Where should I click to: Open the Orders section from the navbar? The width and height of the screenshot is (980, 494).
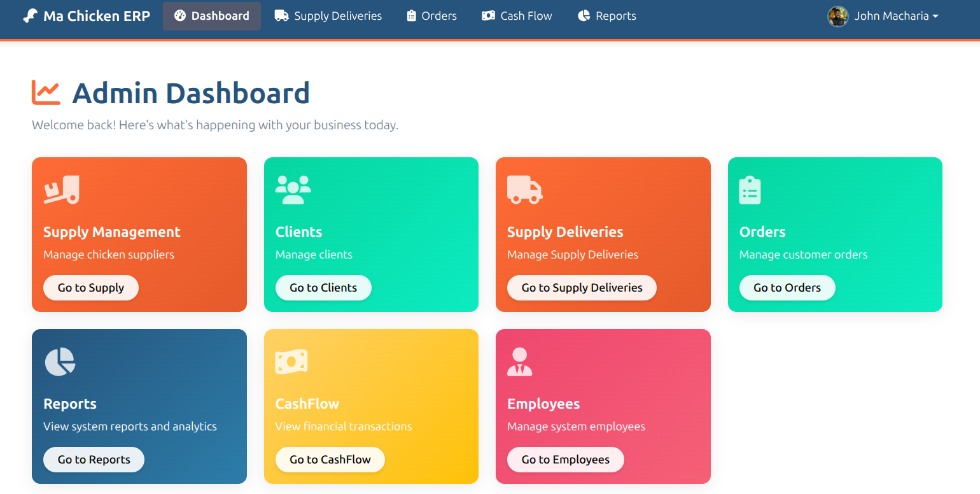pos(431,15)
